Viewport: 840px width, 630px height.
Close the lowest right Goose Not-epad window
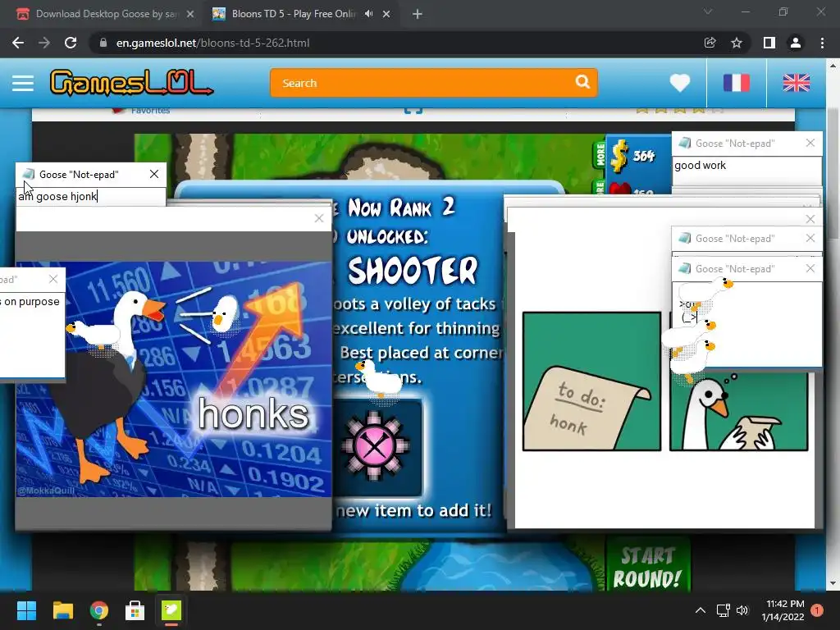click(x=810, y=268)
